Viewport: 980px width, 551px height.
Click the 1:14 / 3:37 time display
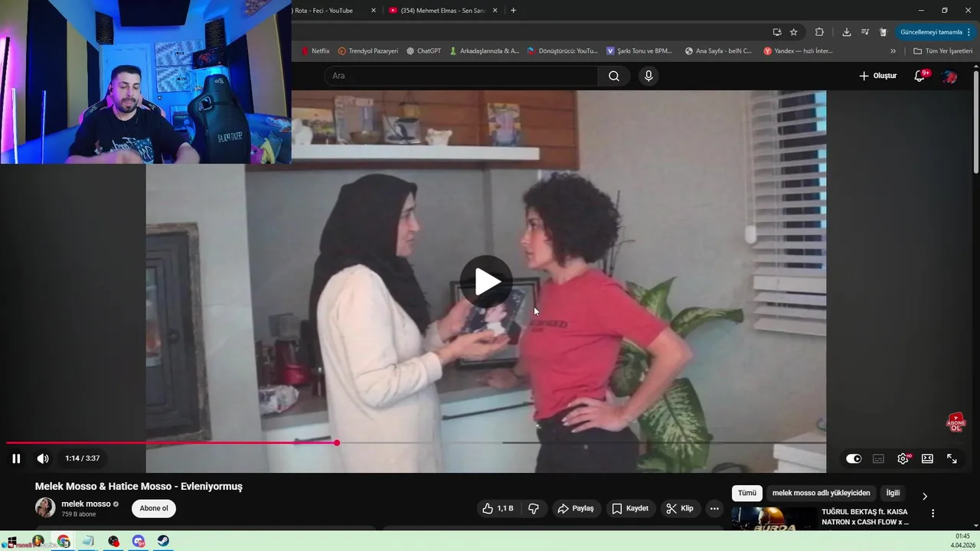tap(82, 458)
